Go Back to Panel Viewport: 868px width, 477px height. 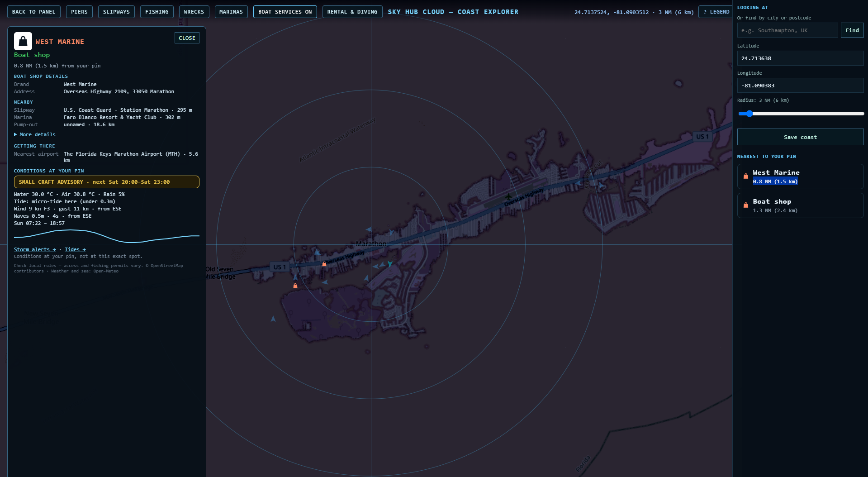34,12
